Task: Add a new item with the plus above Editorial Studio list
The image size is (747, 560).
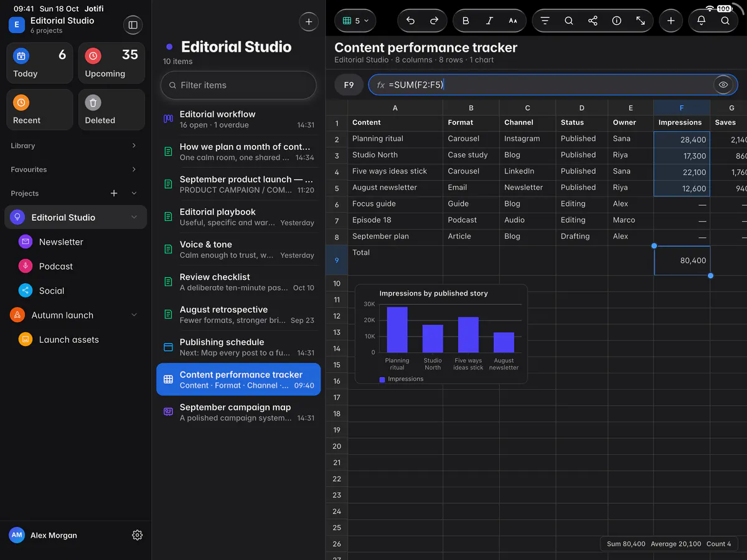Action: point(309,22)
